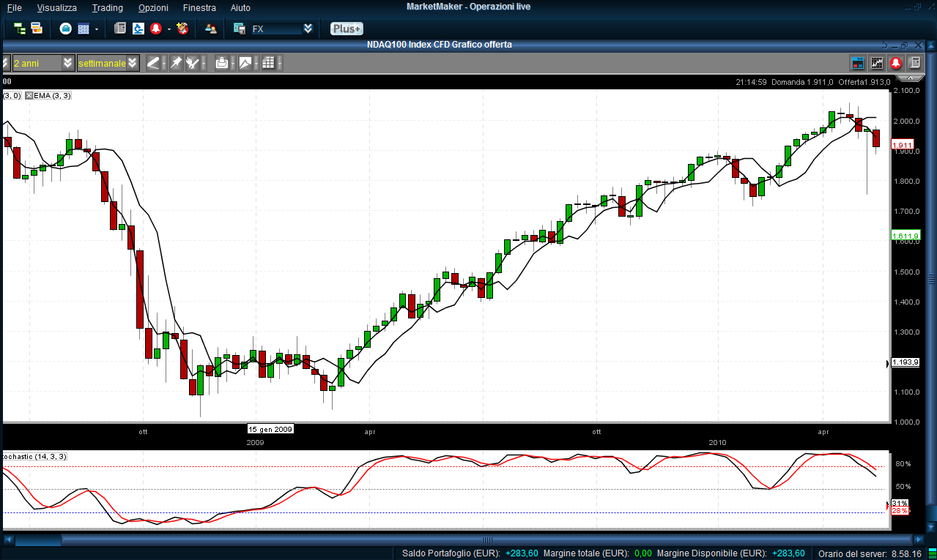Toggle the table grid view icon in chart toolbar

pos(268,63)
